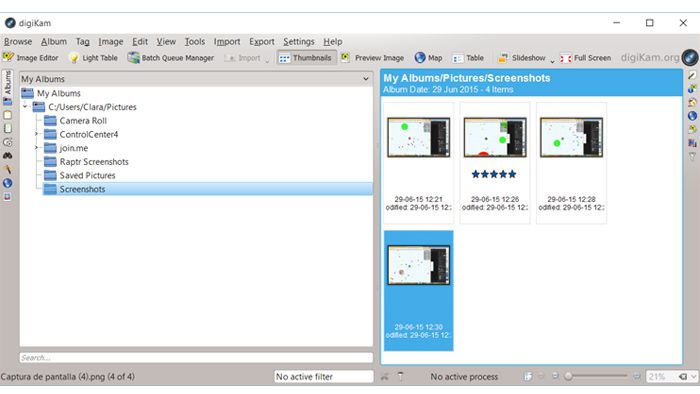Screen dimensions: 700x394
Task: Open the View menu
Action: [166, 41]
